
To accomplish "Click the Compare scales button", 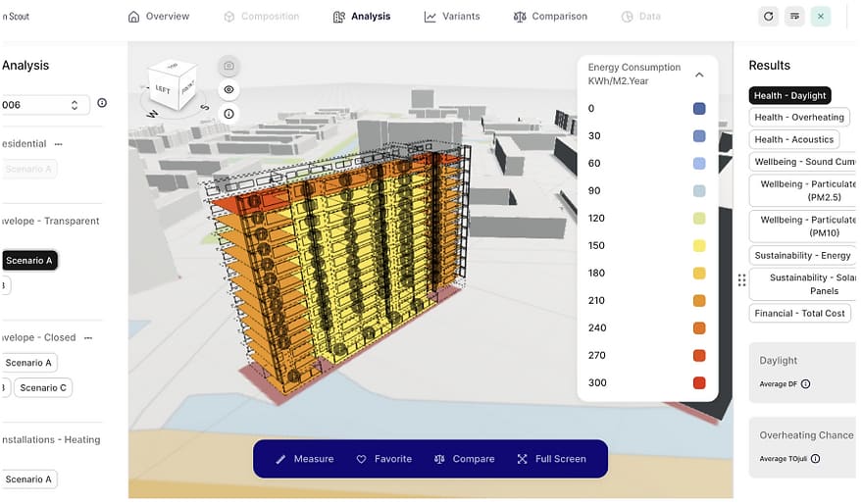I will (x=464, y=459).
